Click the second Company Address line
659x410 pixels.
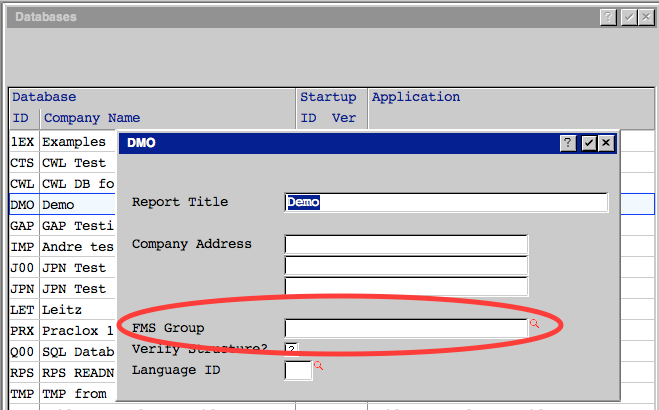405,266
